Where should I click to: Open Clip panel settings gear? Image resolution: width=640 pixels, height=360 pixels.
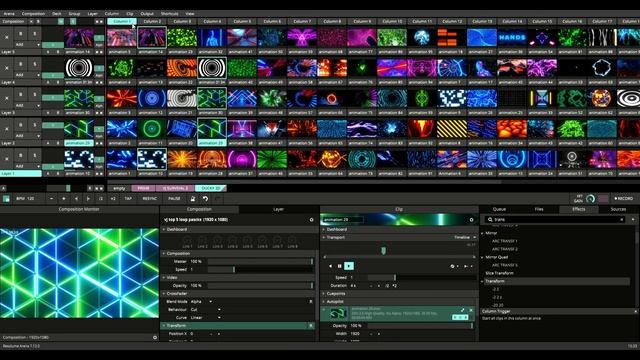pos(471,220)
